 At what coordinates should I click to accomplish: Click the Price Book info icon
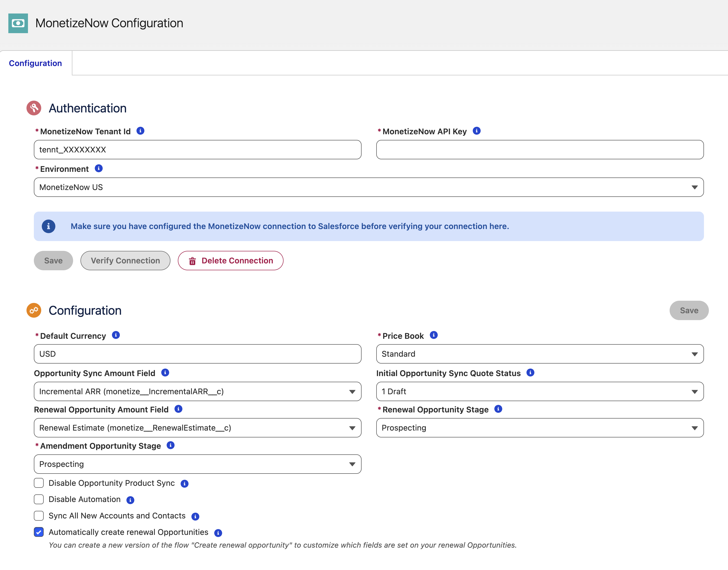tap(433, 335)
